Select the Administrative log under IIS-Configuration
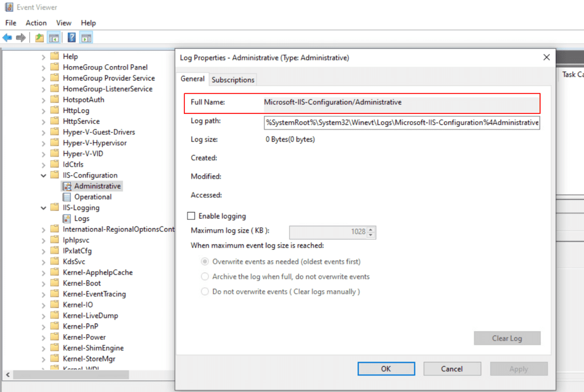 [x=96, y=186]
